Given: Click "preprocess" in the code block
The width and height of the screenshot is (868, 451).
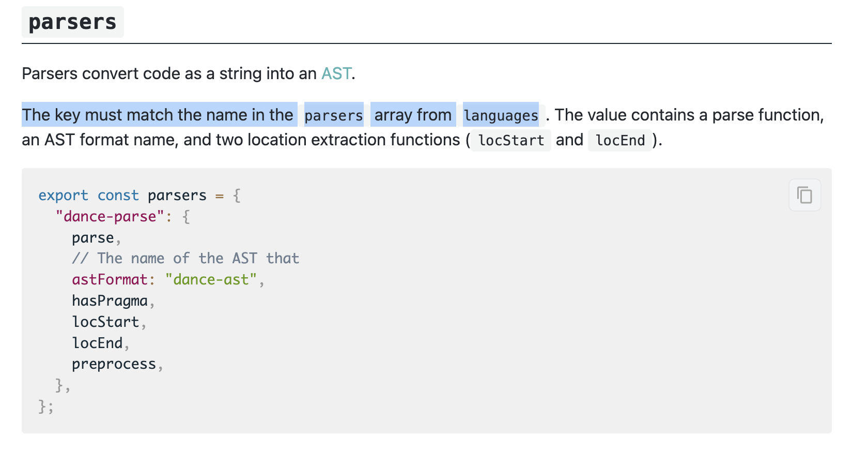Looking at the screenshot, I should click(114, 364).
